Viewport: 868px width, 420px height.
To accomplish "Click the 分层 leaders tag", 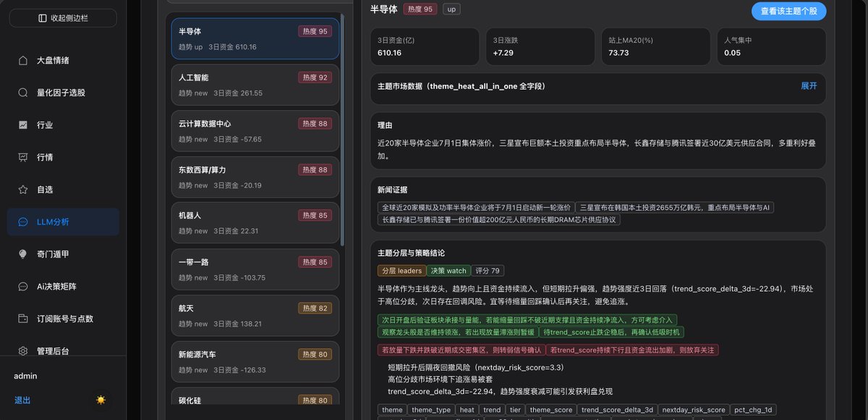I will click(401, 271).
